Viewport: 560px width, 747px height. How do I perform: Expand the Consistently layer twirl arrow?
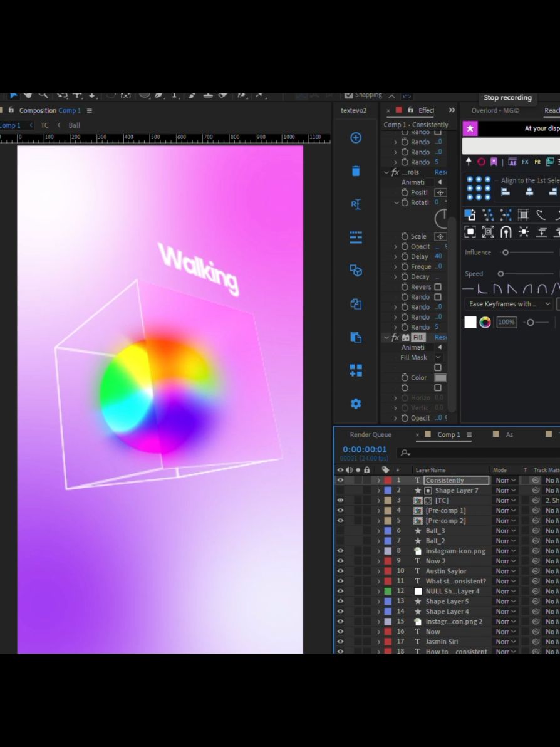(x=378, y=480)
